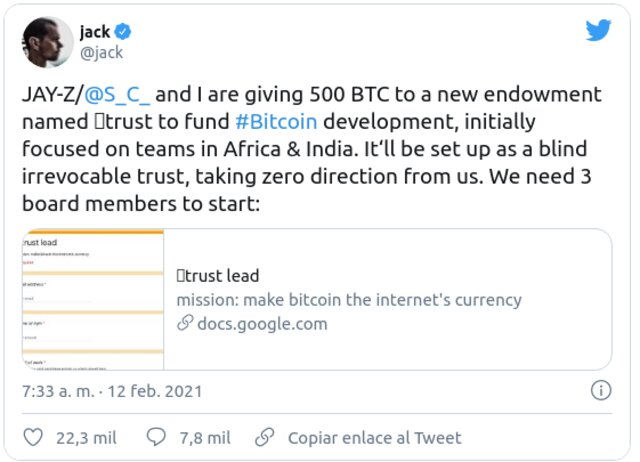
Task: Click the chain link copy icon
Action: (x=264, y=438)
